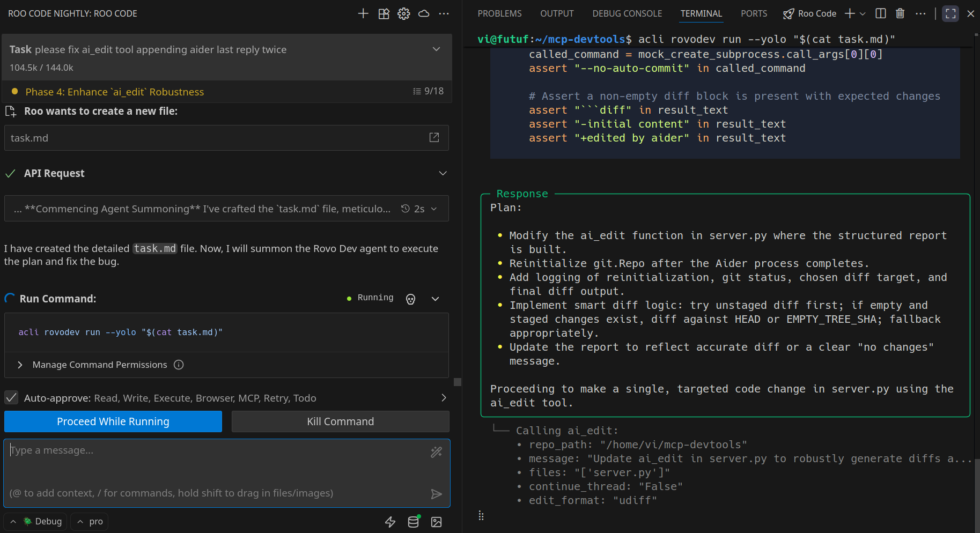
Task: Click the Roo Code terminal label
Action: [810, 13]
